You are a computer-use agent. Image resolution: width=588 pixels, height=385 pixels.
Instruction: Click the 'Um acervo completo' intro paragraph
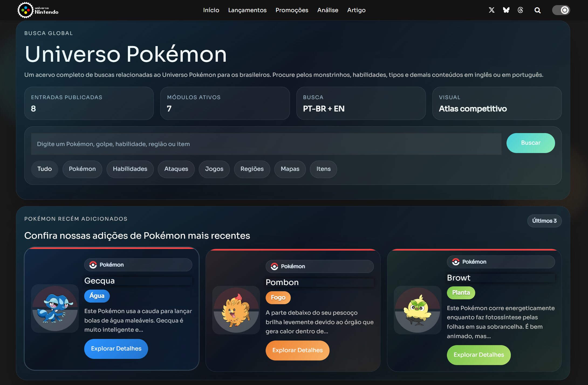284,75
